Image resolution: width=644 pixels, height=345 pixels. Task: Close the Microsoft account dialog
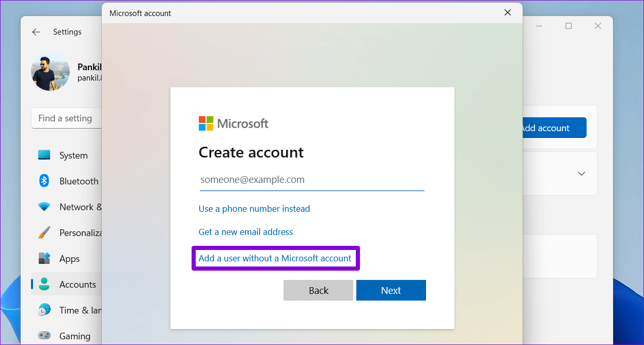pos(507,13)
